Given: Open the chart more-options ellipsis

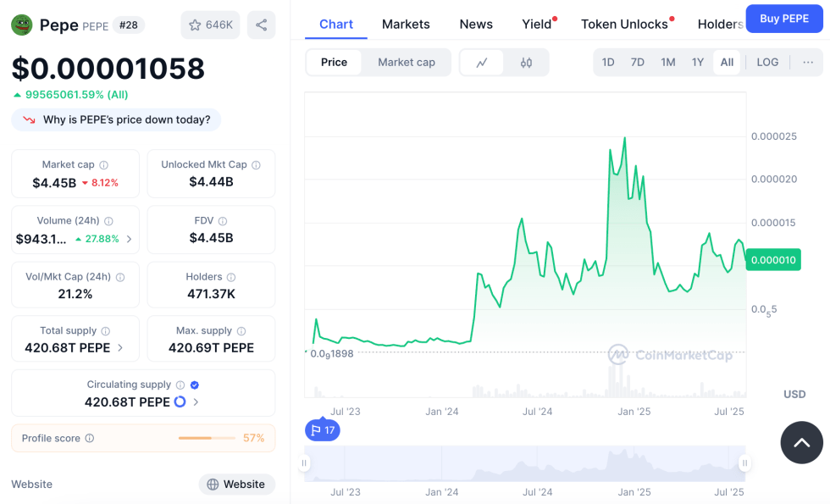Looking at the screenshot, I should [x=808, y=63].
